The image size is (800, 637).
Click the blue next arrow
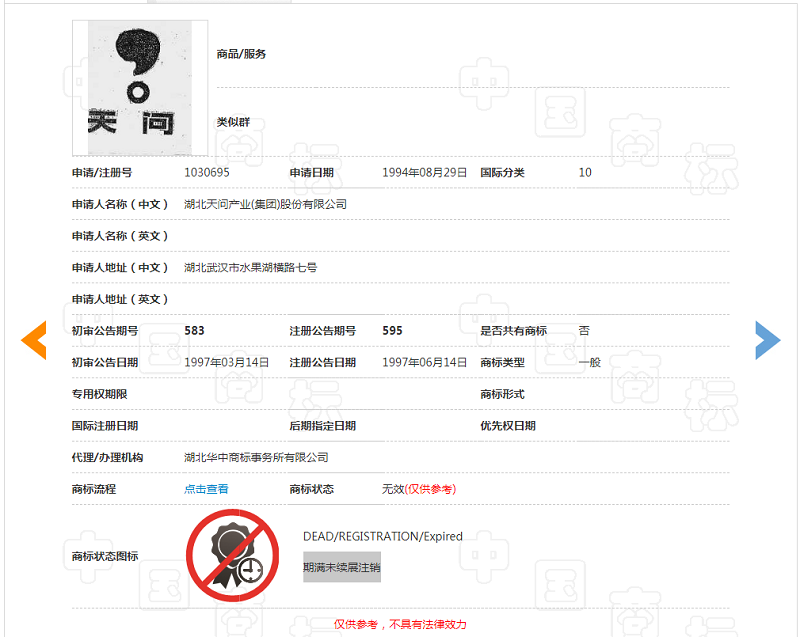click(766, 341)
